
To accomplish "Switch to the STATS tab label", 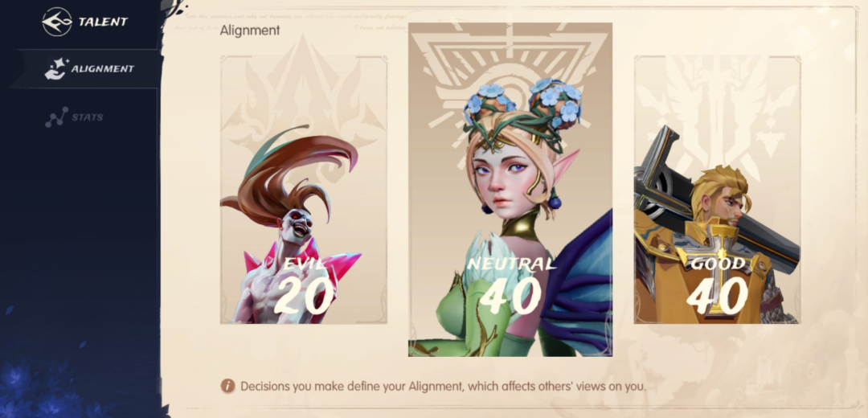I will click(x=87, y=117).
